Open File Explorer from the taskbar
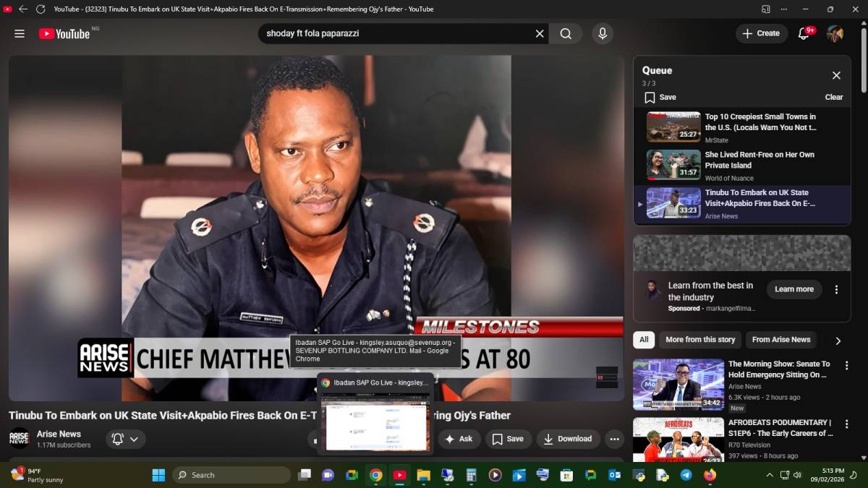Screen dimensions: 868x488 [423, 475]
